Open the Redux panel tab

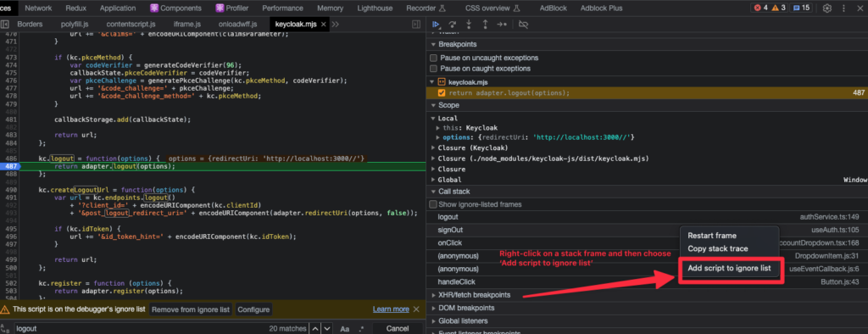point(75,8)
